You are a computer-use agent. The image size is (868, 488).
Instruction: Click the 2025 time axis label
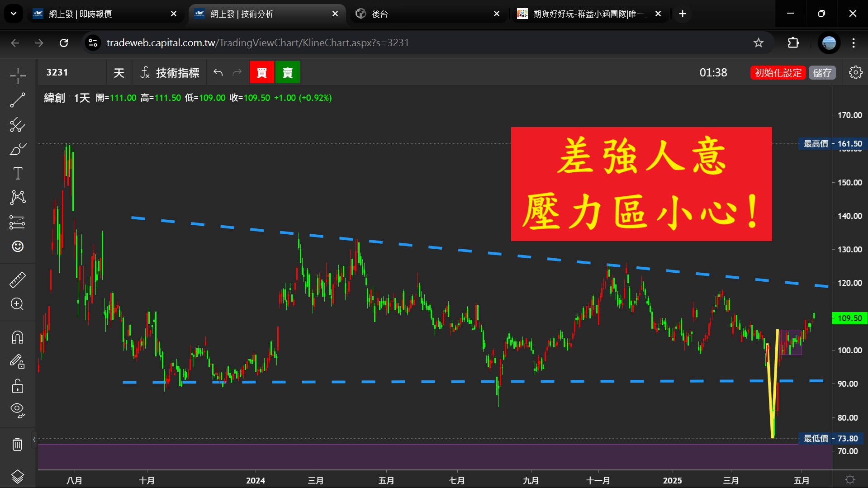pyautogui.click(x=672, y=480)
